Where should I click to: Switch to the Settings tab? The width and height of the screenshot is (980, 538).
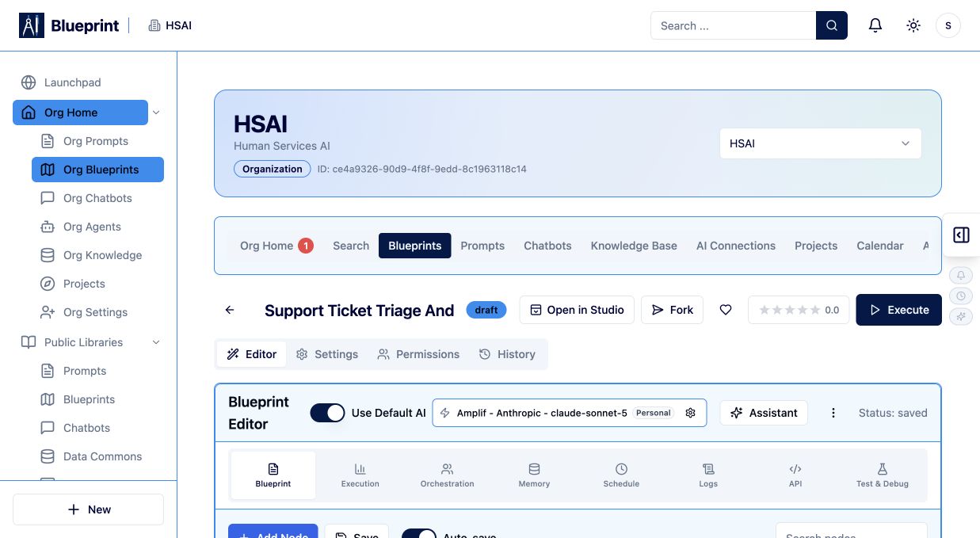click(327, 354)
